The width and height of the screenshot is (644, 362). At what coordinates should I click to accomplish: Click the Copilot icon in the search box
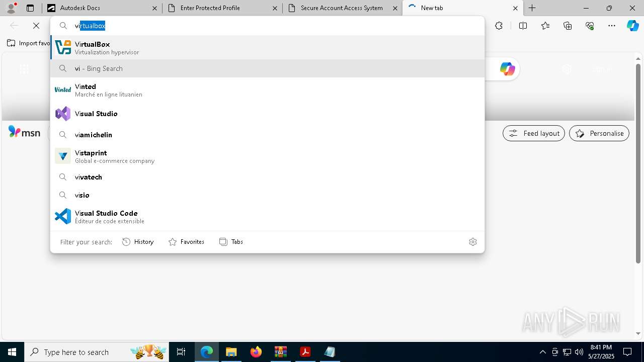pyautogui.click(x=507, y=69)
